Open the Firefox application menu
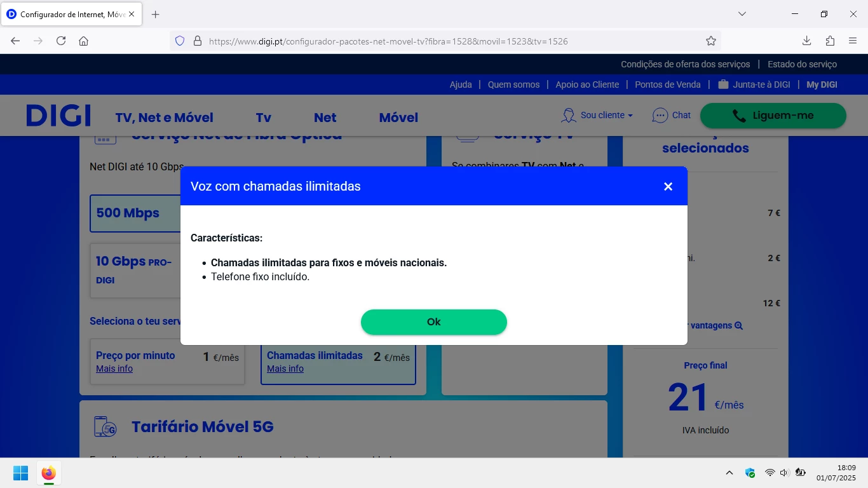 853,41
